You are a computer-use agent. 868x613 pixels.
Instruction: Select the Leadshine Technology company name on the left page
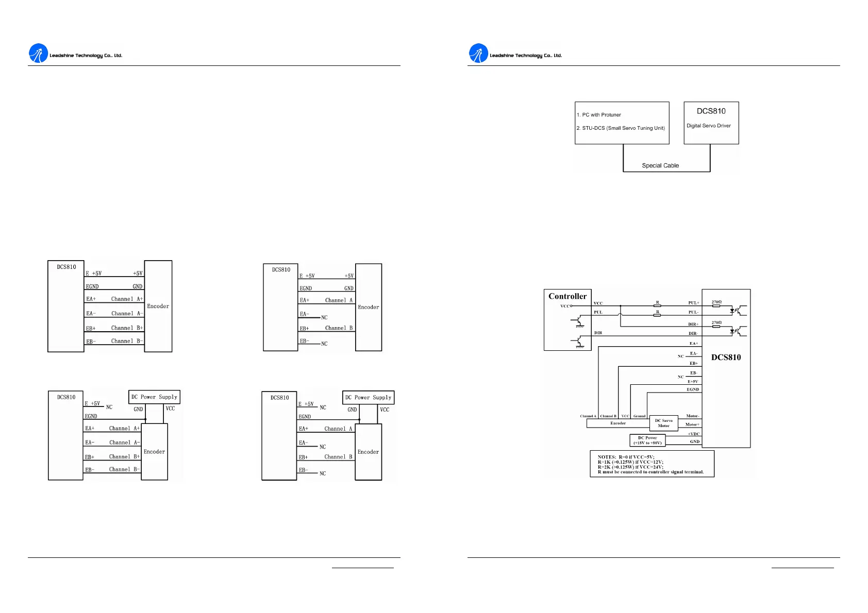(x=86, y=56)
